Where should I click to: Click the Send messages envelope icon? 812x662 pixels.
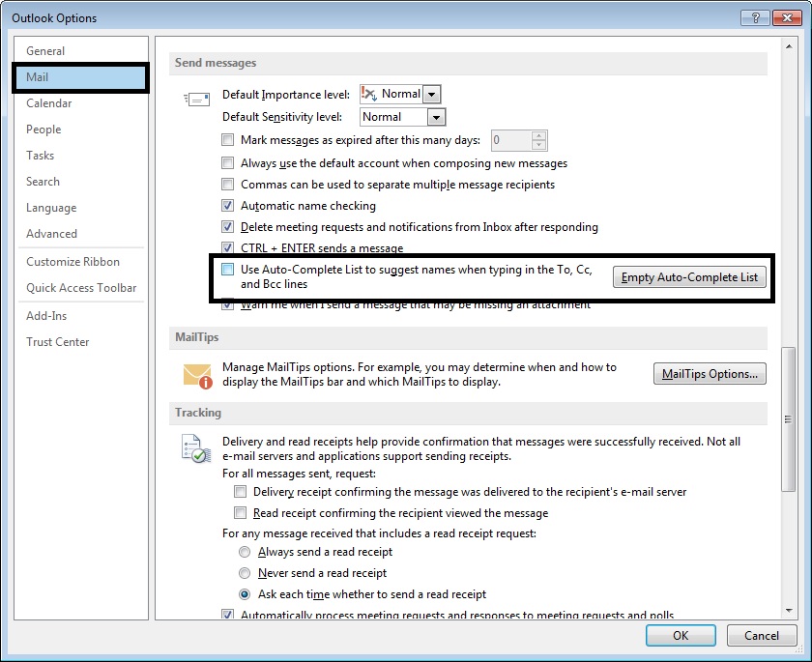(197, 99)
